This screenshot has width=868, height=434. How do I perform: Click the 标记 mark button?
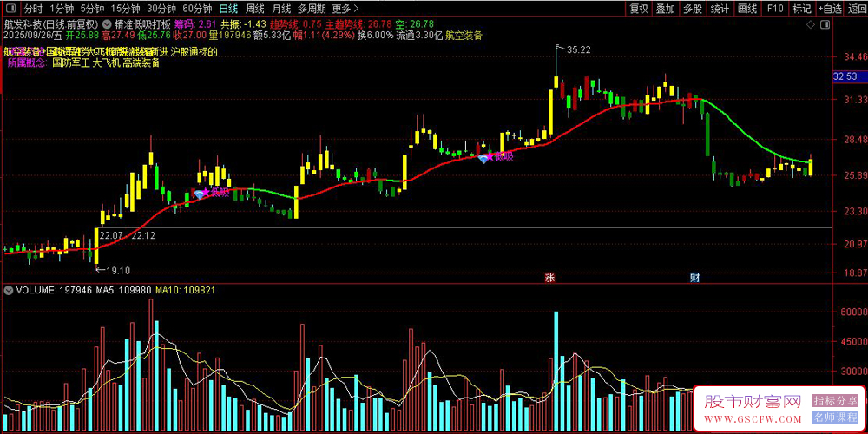[x=801, y=9]
